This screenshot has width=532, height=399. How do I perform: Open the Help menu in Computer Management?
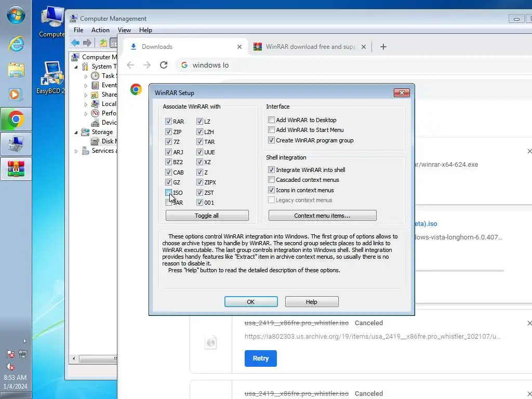click(145, 30)
